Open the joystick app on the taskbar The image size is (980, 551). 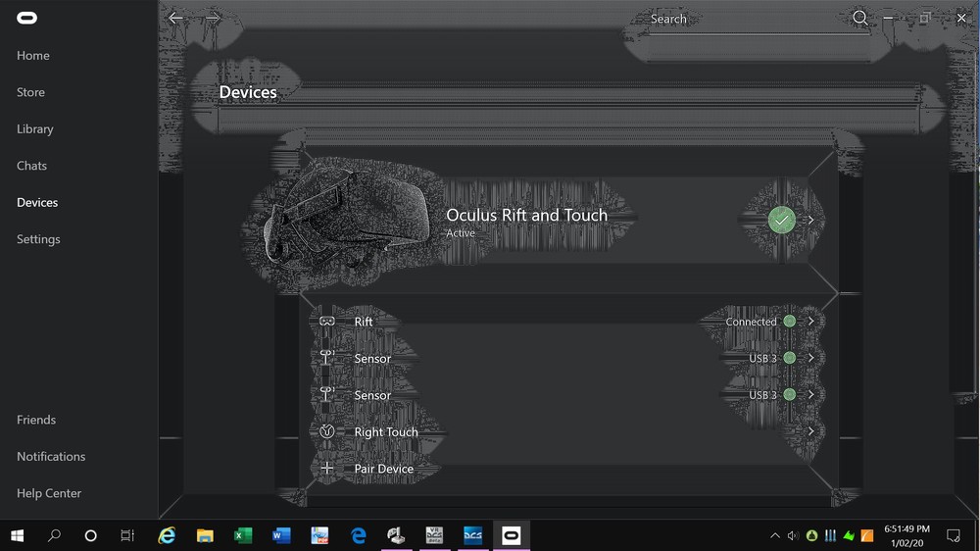pos(396,535)
